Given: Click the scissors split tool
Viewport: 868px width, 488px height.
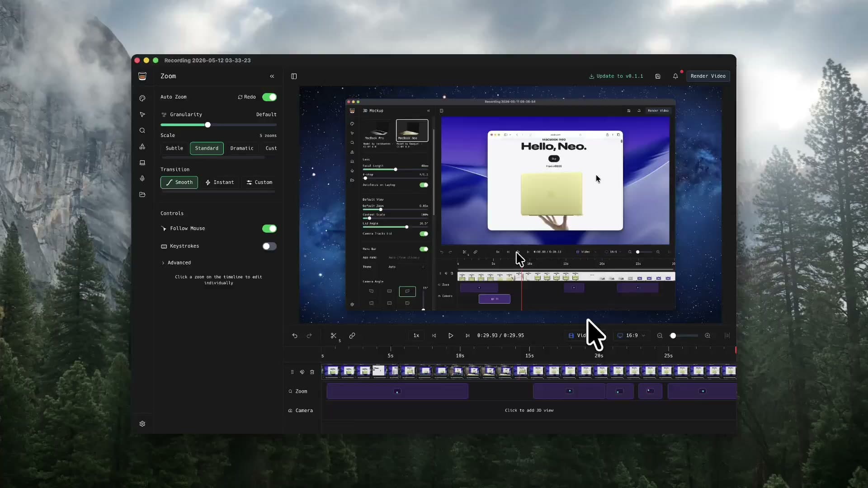Looking at the screenshot, I should (x=334, y=335).
